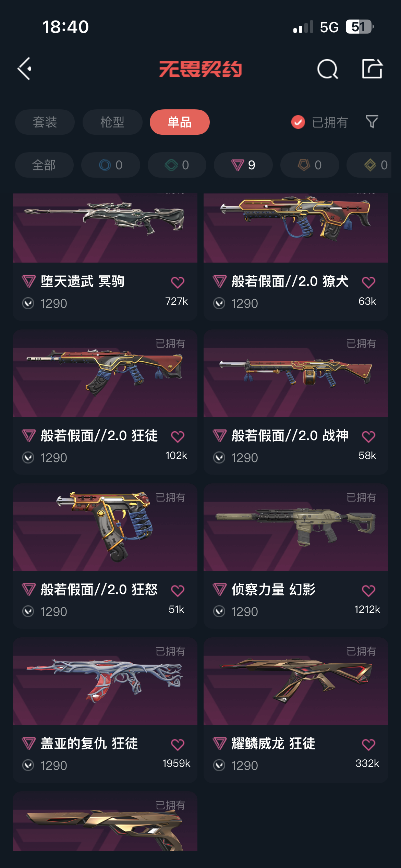The image size is (401, 868).
Task: Switch to the 套装 tab
Action: (x=45, y=122)
